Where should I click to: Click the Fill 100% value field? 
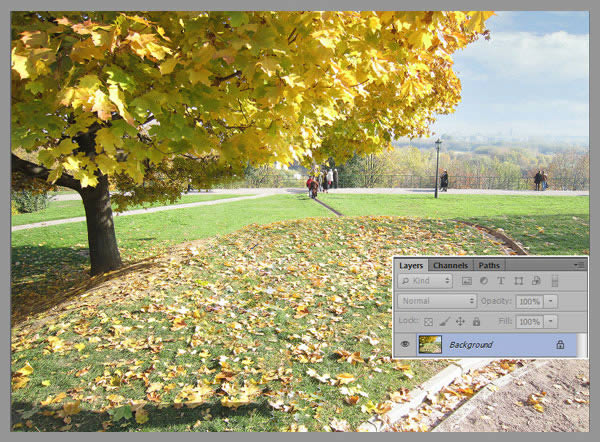[x=529, y=322]
